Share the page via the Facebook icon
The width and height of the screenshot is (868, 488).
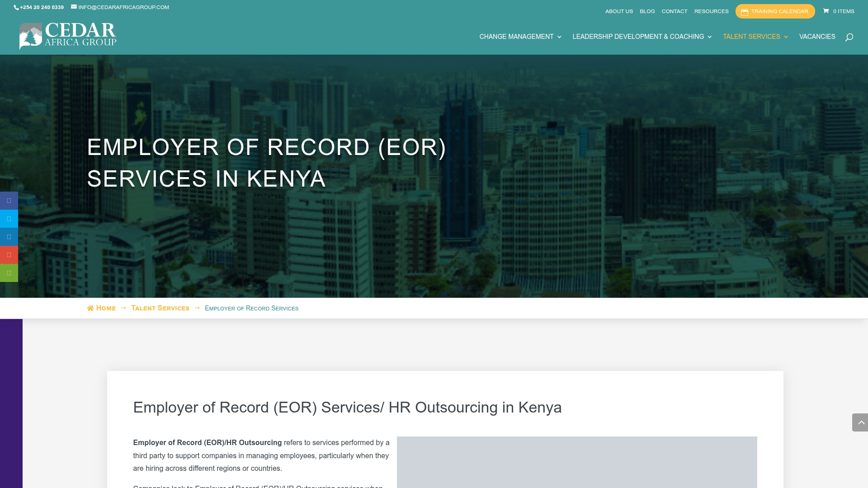click(x=9, y=200)
